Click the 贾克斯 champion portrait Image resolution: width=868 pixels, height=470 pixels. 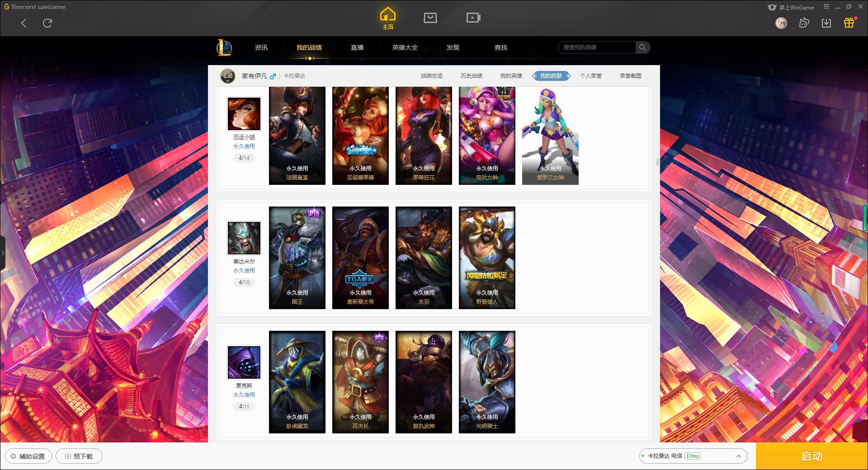(244, 362)
